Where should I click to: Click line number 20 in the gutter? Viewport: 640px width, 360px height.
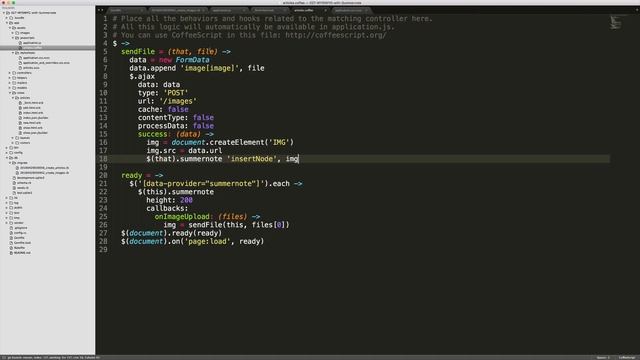pyautogui.click(x=103, y=175)
